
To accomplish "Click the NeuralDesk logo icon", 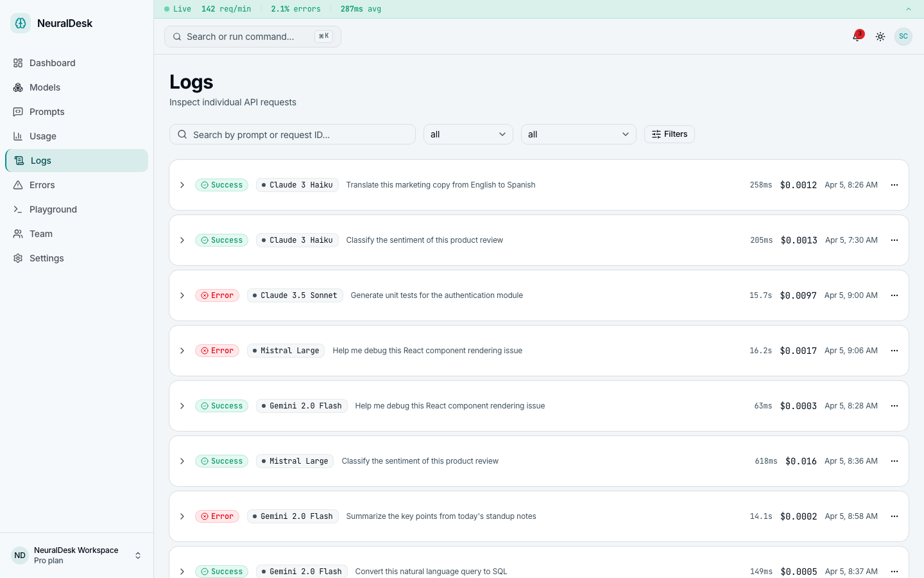I will (x=20, y=23).
